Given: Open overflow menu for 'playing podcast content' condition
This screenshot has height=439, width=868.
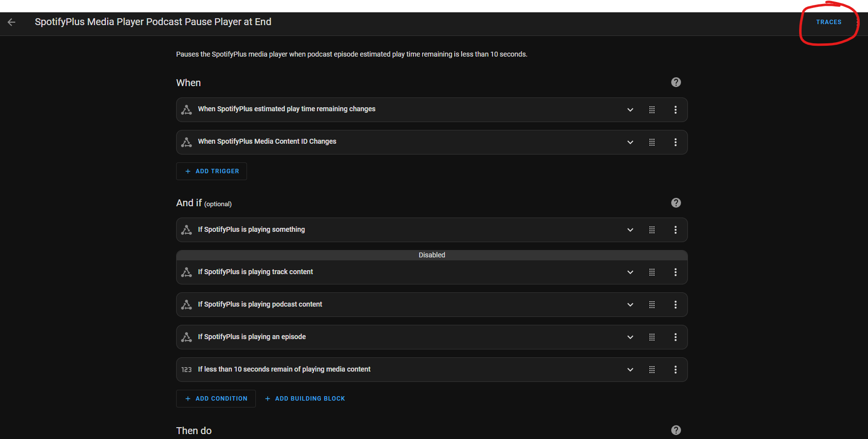Looking at the screenshot, I should click(676, 305).
